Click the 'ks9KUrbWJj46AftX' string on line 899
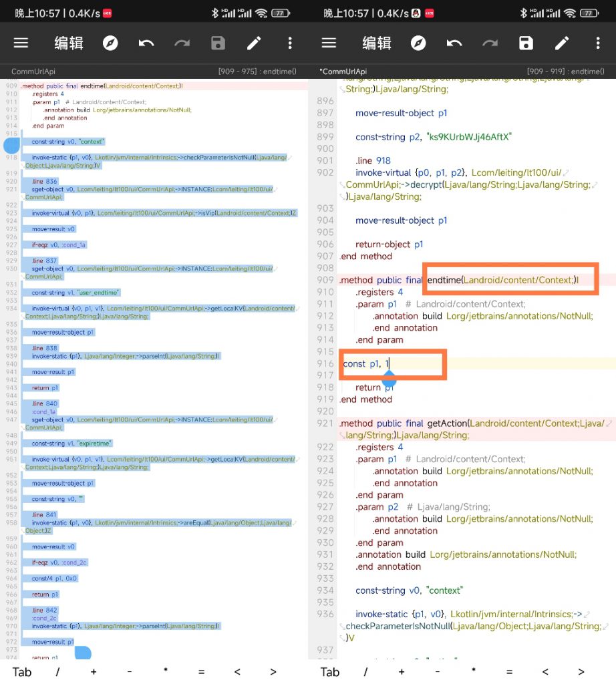This screenshot has height=684, width=616. [469, 137]
